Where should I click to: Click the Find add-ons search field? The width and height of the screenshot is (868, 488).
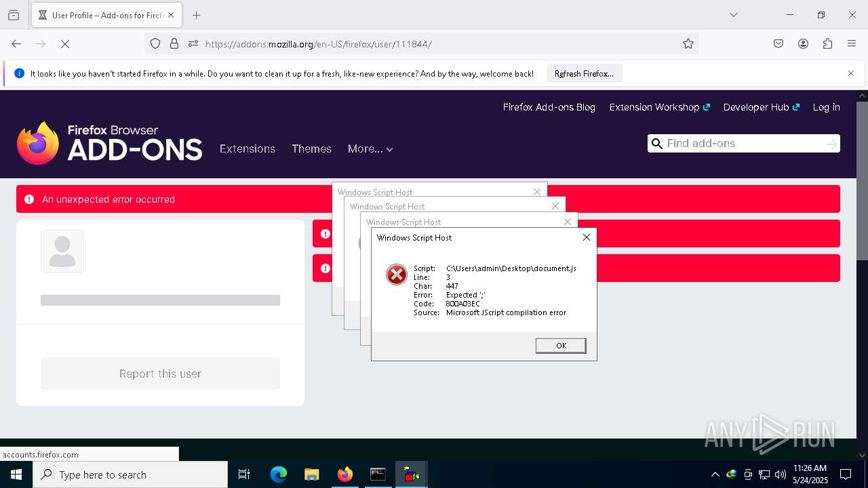click(x=743, y=143)
